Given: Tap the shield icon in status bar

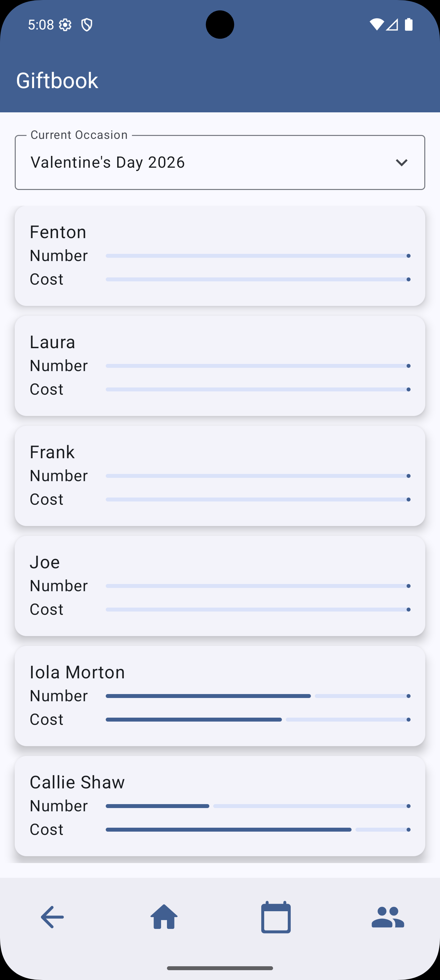Looking at the screenshot, I should [x=87, y=25].
